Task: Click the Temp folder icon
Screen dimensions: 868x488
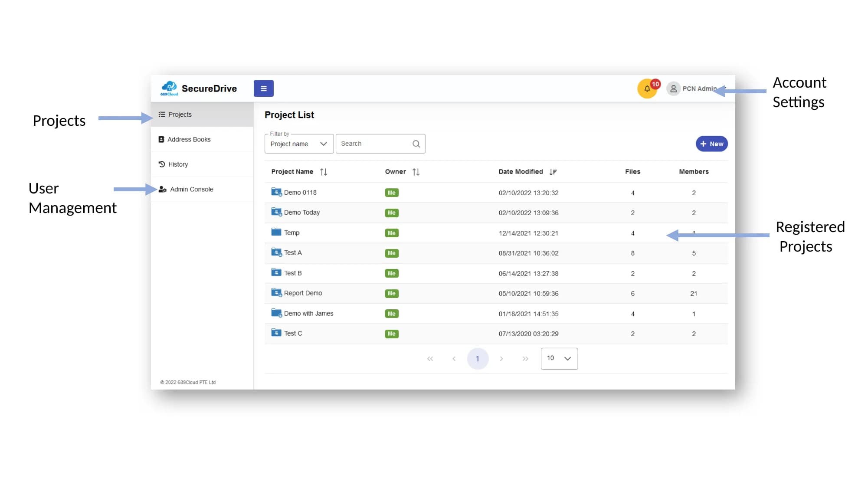Action: tap(276, 232)
